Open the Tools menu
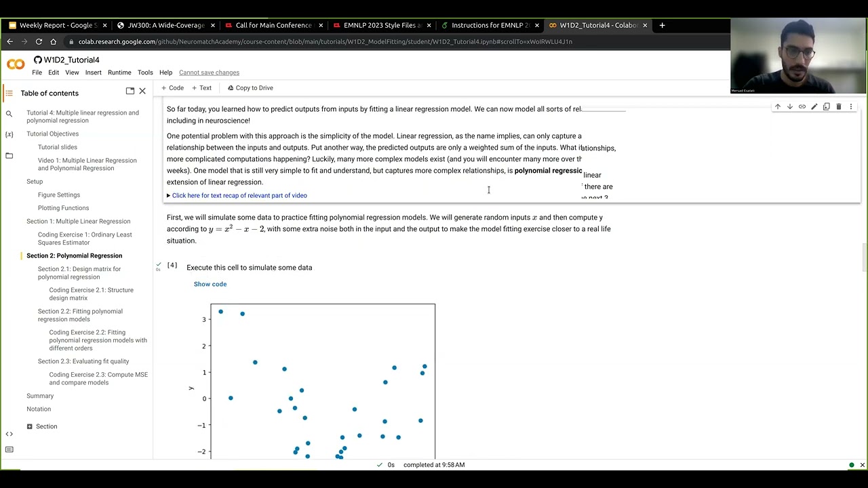This screenshot has height=488, width=868. 145,73
